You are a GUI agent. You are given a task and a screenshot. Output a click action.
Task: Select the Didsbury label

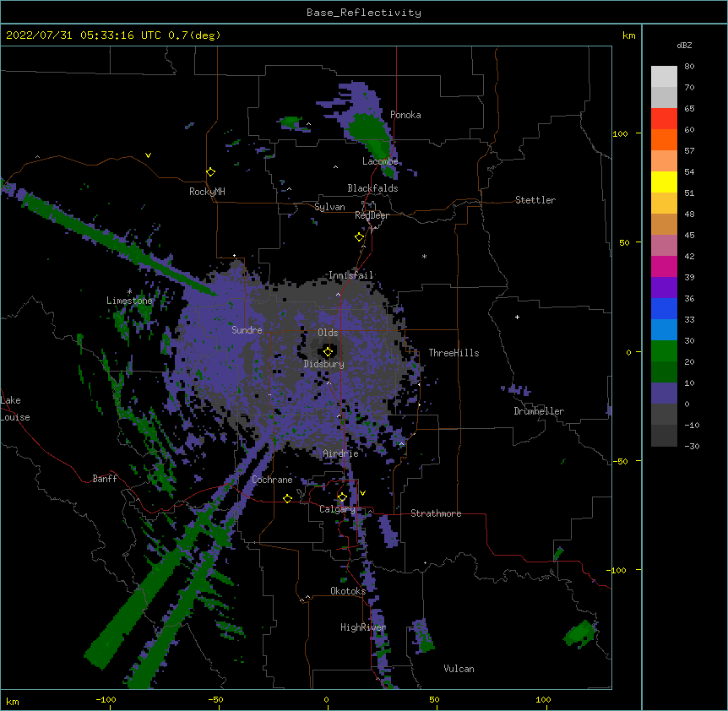click(323, 364)
